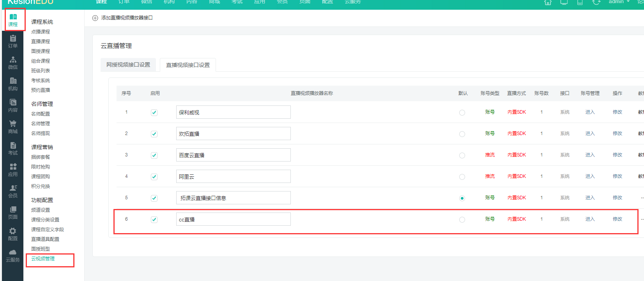Screen dimensions: 644x281
Task: Click 进入 for the 欢拓直播 row
Action: click(x=590, y=133)
